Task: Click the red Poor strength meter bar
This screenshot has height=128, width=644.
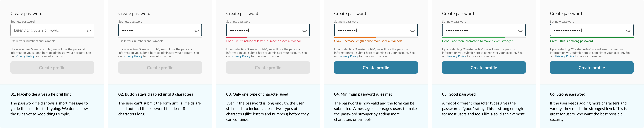Action: pyautogui.click(x=236, y=38)
